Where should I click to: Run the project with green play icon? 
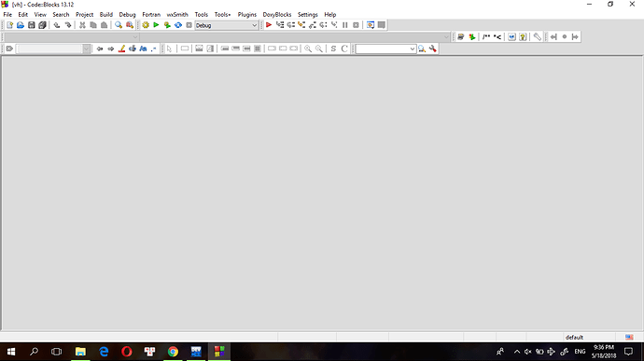coord(156,25)
